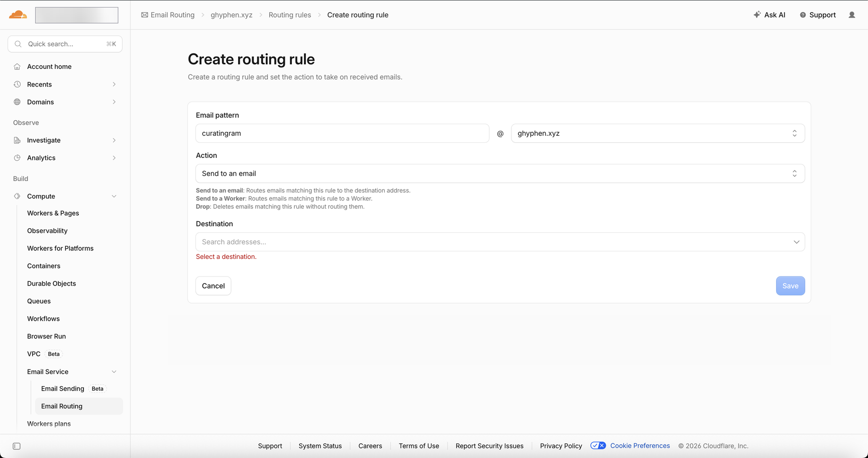The width and height of the screenshot is (868, 458).
Task: Collapse the Email Service chevron
Action: point(114,372)
